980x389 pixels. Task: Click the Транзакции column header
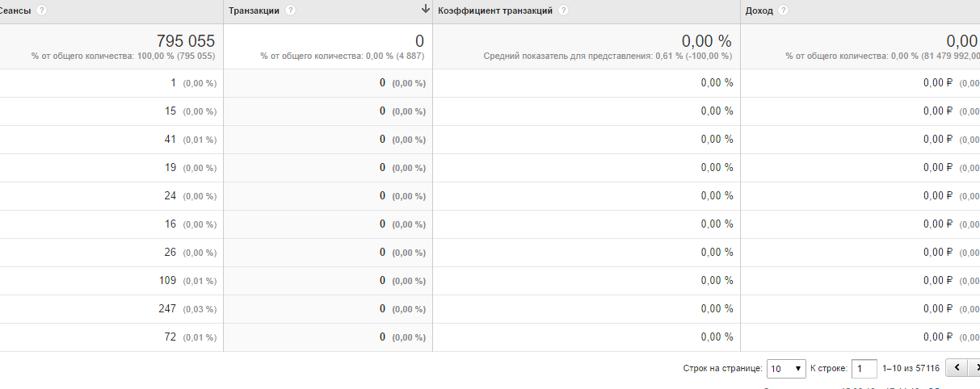click(254, 10)
